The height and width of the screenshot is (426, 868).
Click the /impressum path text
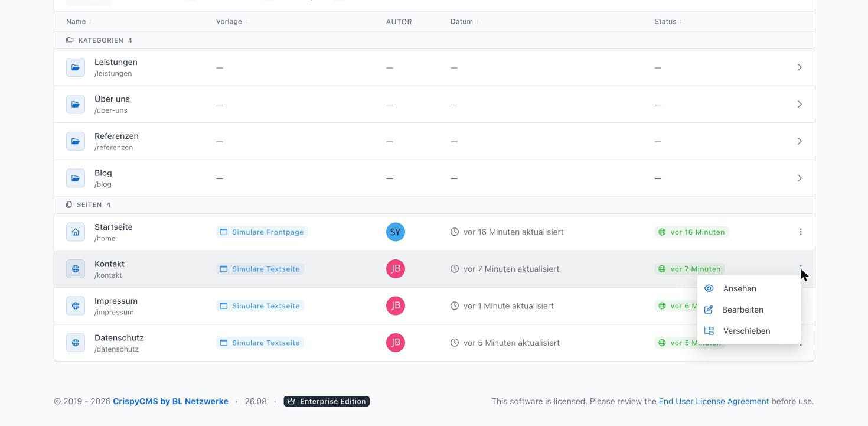(x=114, y=313)
